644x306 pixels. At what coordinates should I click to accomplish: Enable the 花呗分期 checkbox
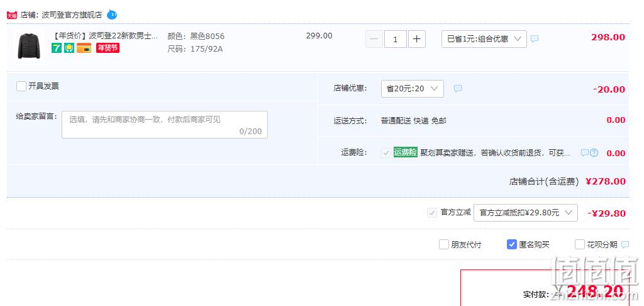click(579, 244)
